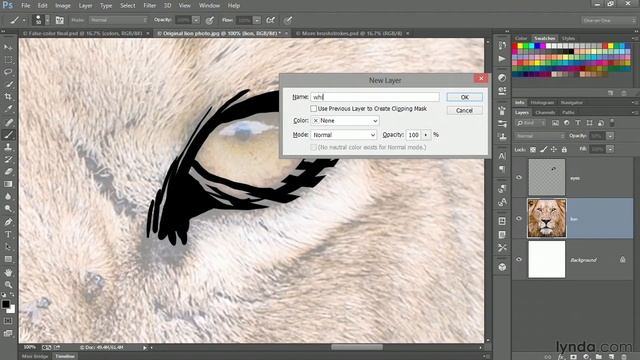Toggle Lock all padlock

click(564, 150)
